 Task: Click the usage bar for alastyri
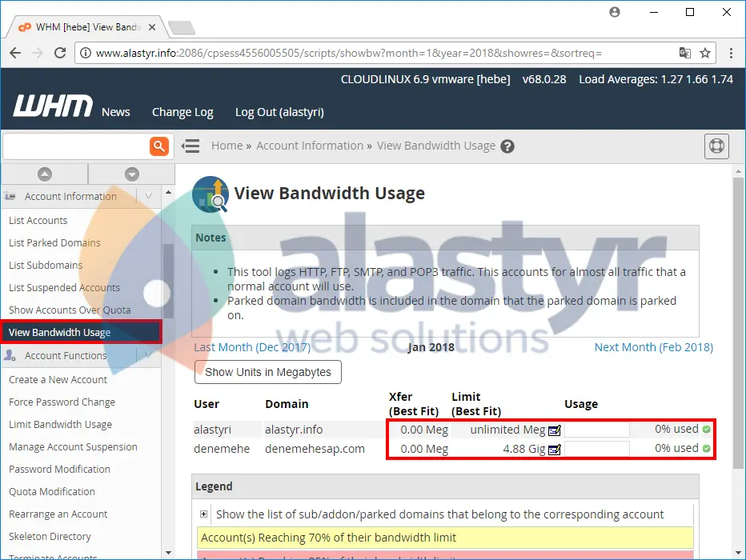click(x=596, y=430)
